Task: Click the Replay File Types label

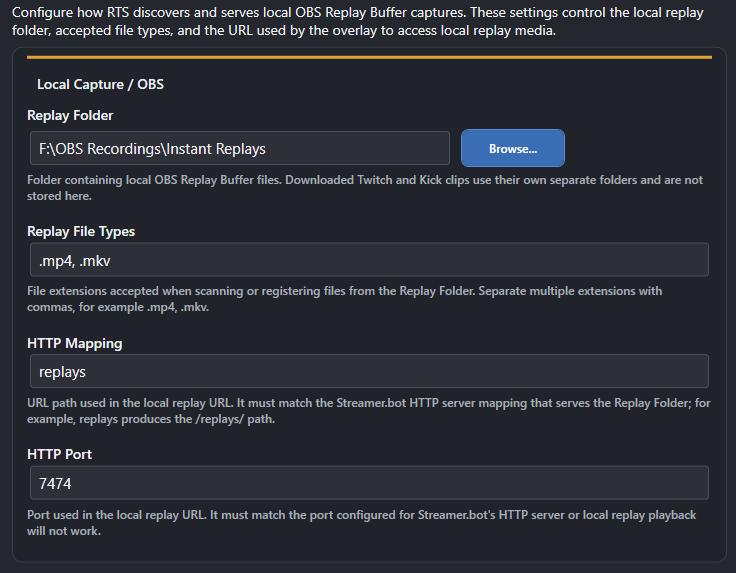Action: click(x=81, y=231)
